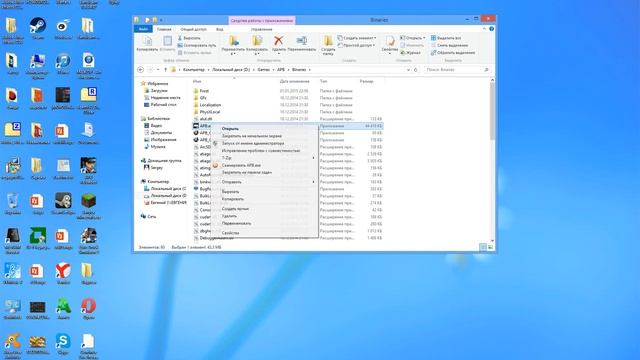The width and height of the screenshot is (640, 360).
Task: Open the Файл (File) tab
Action: pyautogui.click(x=143, y=29)
